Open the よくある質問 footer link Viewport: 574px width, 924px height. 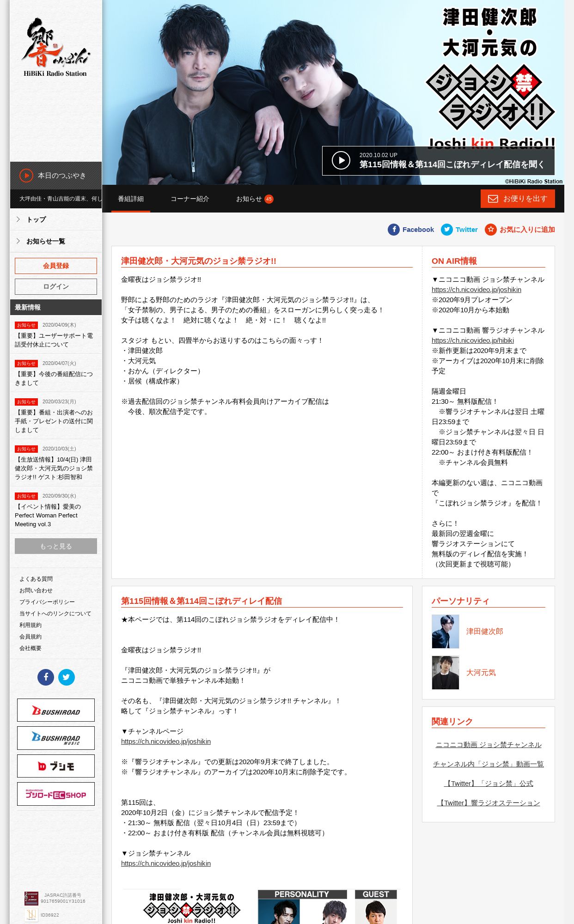36,579
